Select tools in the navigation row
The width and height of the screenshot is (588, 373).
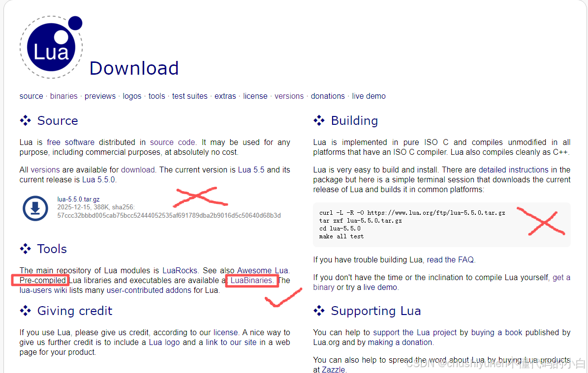click(x=157, y=96)
